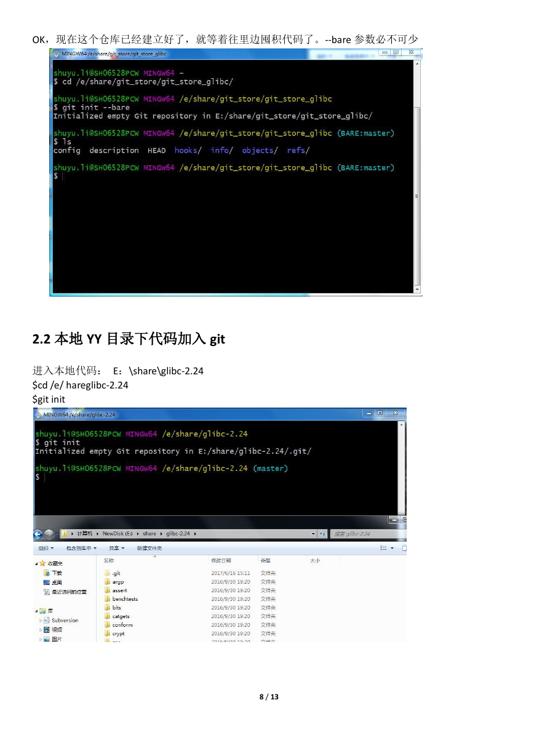Expand the 视频 library node
This screenshot has height=756, width=534.
41,630
